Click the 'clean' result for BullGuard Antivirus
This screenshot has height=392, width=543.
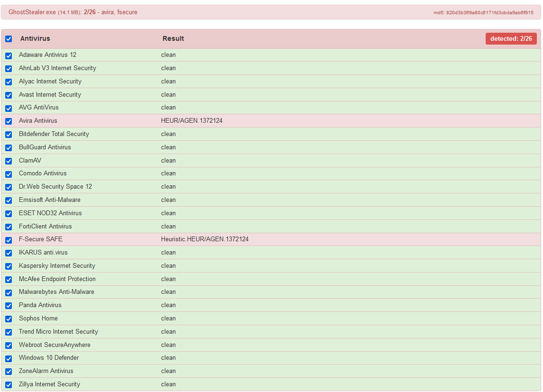(x=168, y=147)
